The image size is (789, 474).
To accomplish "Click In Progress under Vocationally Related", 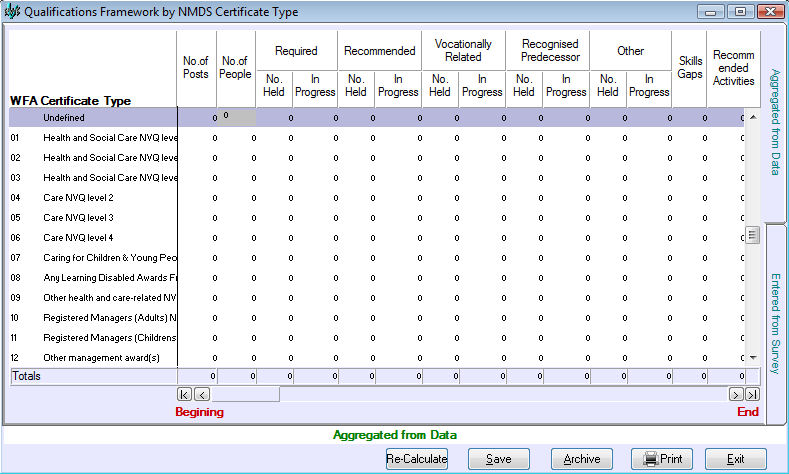I will 482,86.
